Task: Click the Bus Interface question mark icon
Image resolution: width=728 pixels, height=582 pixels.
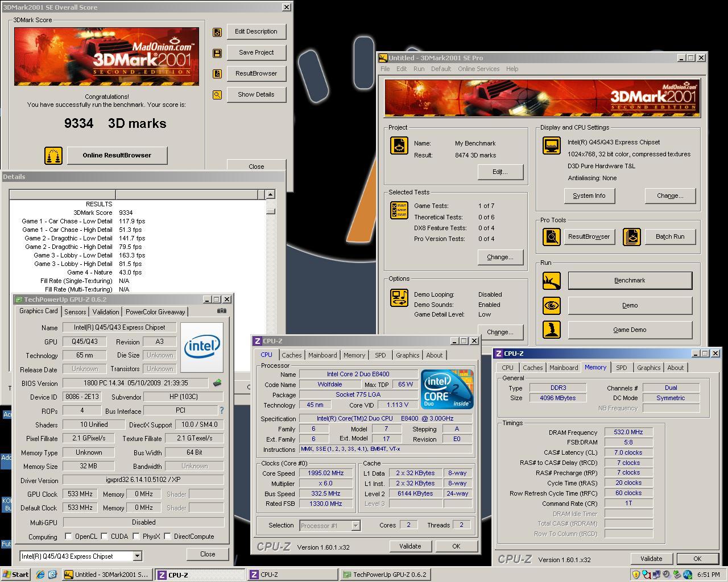Action: pyautogui.click(x=221, y=410)
